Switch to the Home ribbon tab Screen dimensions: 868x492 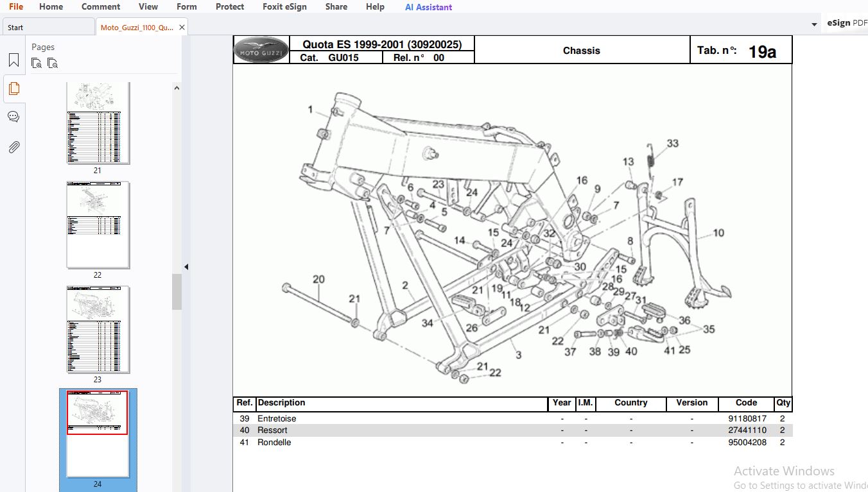(51, 6)
